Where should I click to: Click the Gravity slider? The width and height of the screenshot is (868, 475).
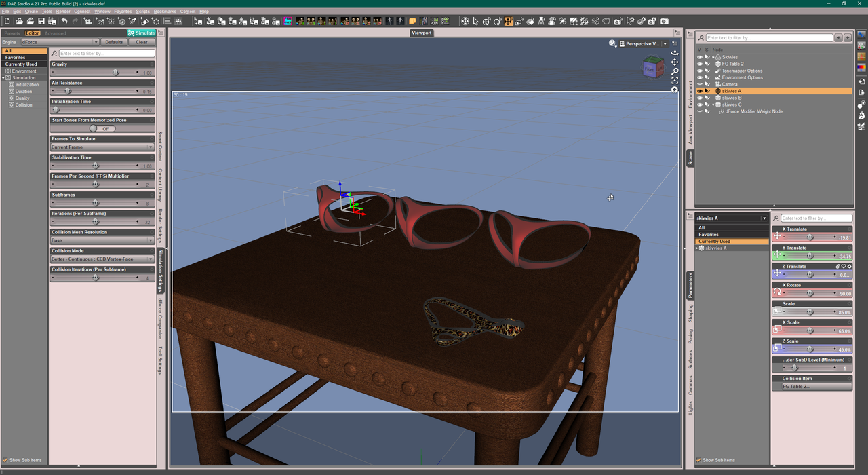102,72
